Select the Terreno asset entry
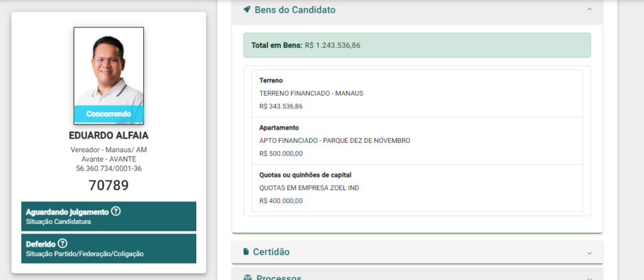The width and height of the screenshot is (644, 280). (x=417, y=94)
